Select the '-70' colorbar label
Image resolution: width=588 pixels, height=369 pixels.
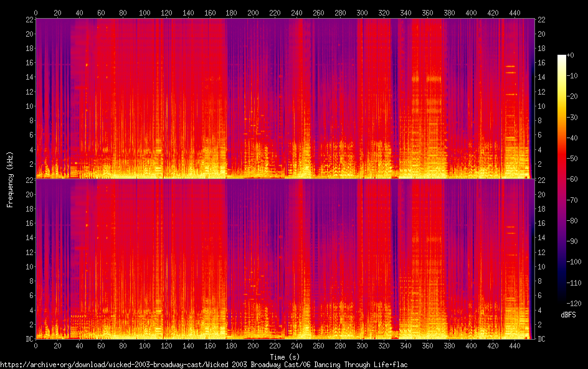tap(572, 200)
